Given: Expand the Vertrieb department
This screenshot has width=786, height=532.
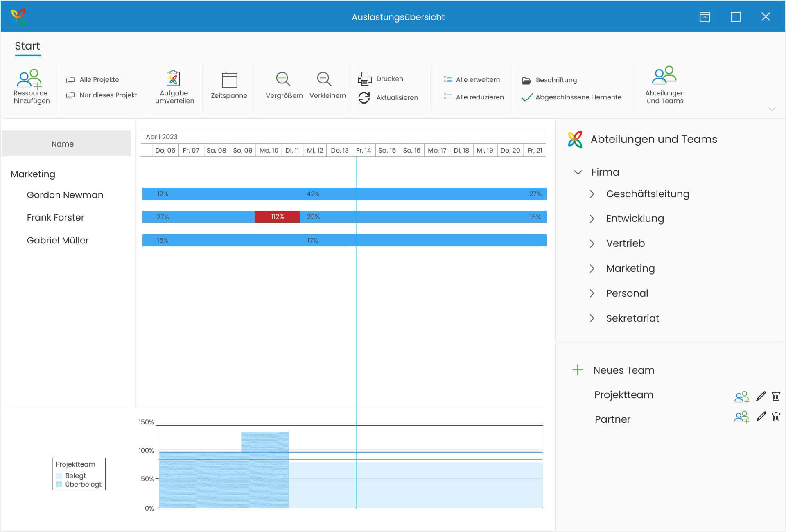Looking at the screenshot, I should 592,243.
